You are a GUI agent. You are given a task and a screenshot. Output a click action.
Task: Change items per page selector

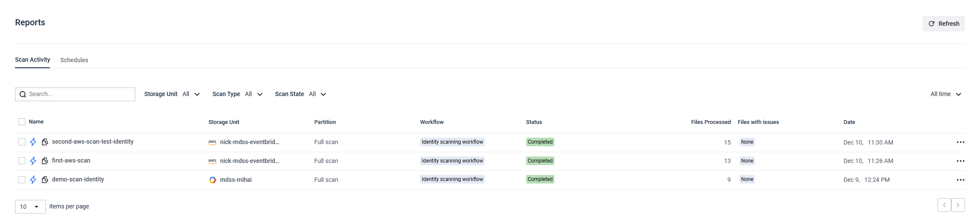coord(30,207)
